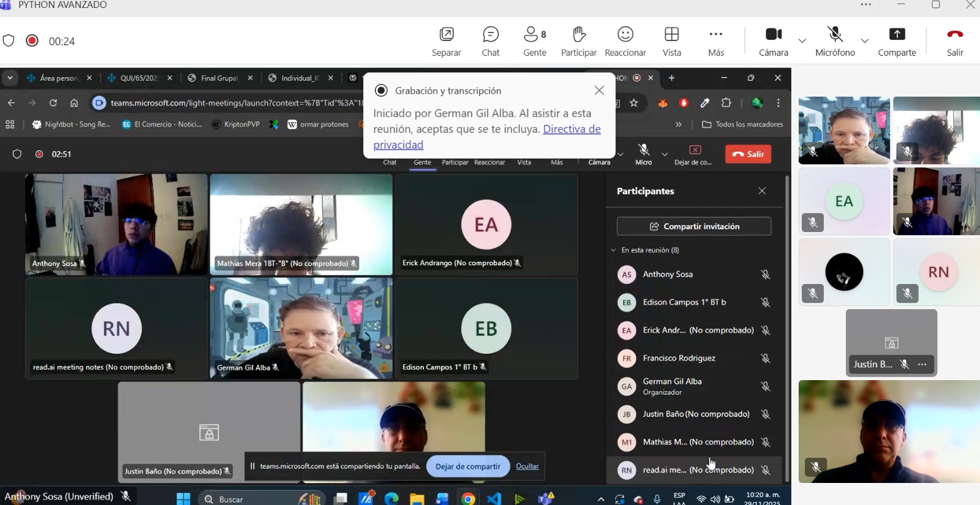Click the Dejar de compartir button

(x=468, y=466)
